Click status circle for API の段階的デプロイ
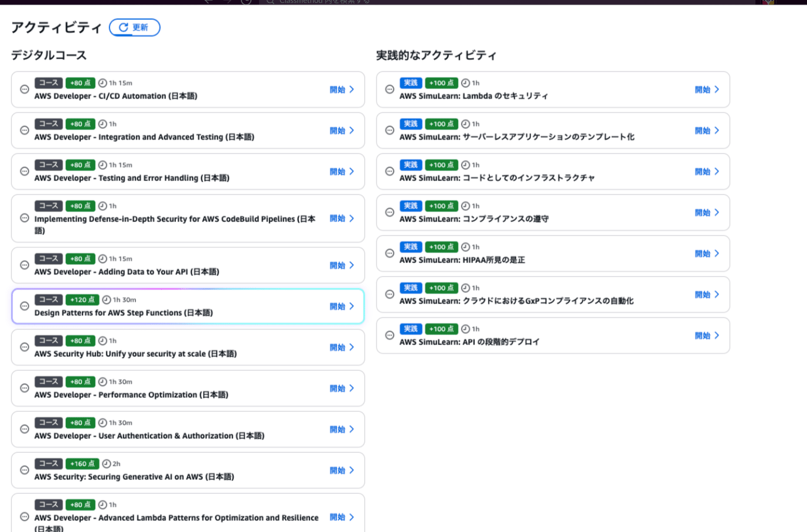Image resolution: width=807 pixels, height=532 pixels. pyautogui.click(x=390, y=336)
